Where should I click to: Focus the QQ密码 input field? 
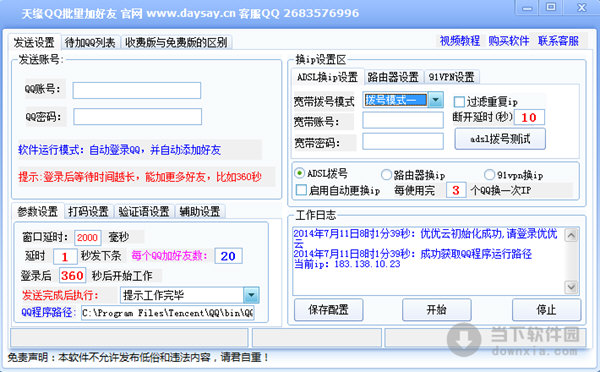(x=137, y=116)
